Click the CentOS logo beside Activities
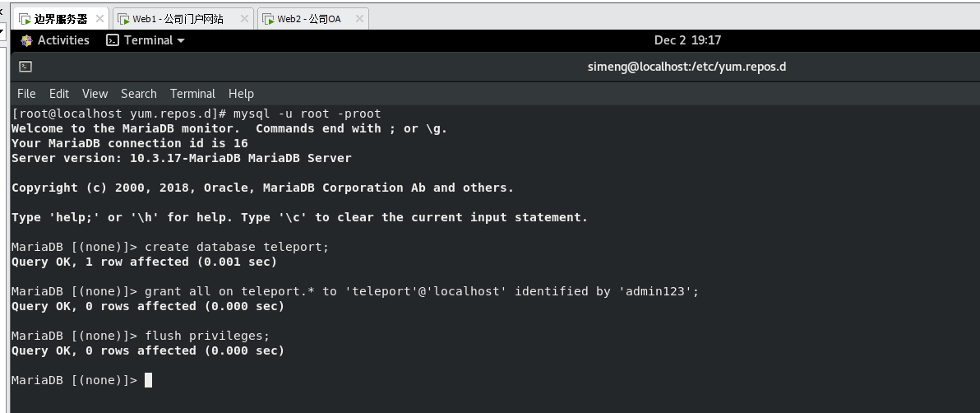This screenshot has height=413, width=980. (x=27, y=40)
